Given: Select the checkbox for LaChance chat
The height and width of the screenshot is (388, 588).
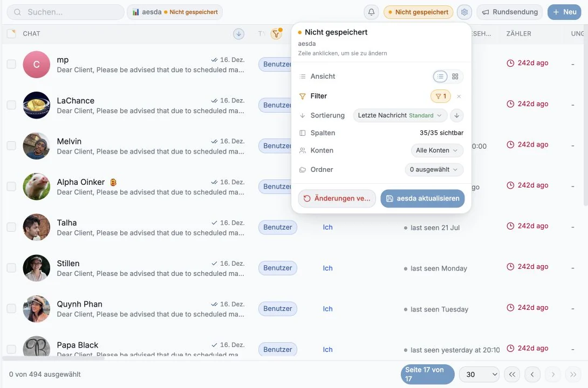Looking at the screenshot, I should point(12,105).
